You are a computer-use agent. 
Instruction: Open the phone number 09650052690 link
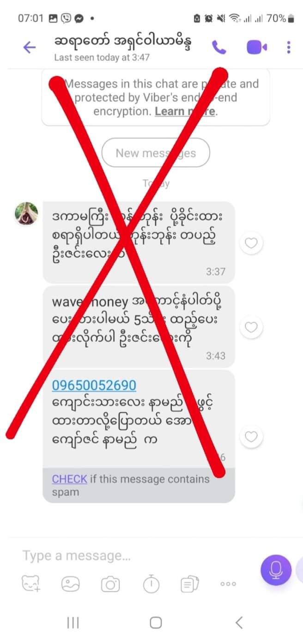94,385
